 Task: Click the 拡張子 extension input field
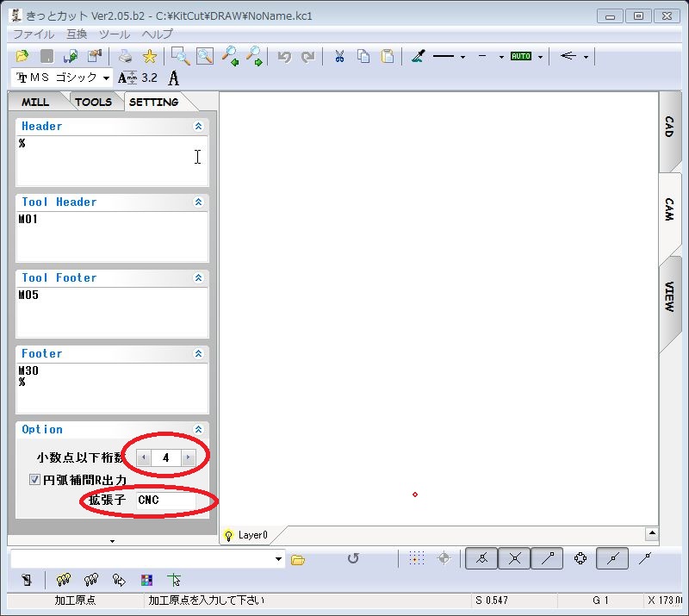click(x=164, y=500)
